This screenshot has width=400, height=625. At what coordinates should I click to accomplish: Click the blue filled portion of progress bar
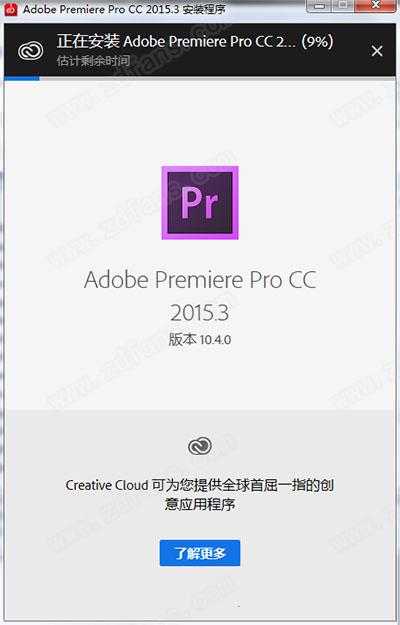coord(22,78)
